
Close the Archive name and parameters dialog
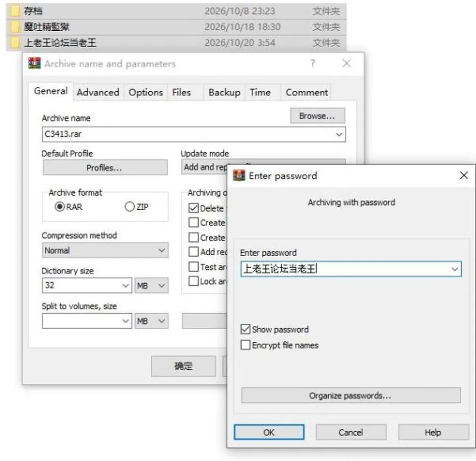347,63
